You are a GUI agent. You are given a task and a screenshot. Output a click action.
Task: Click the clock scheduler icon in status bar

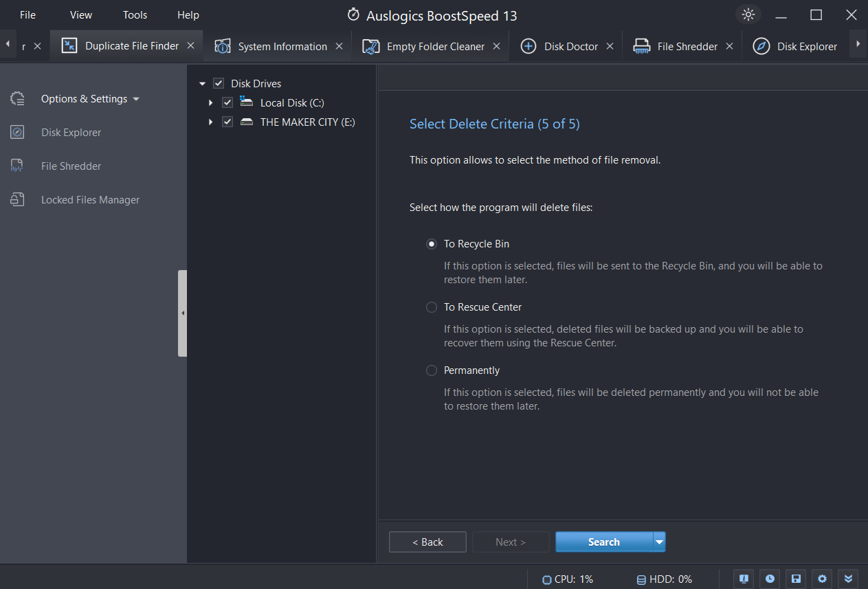pos(770,579)
